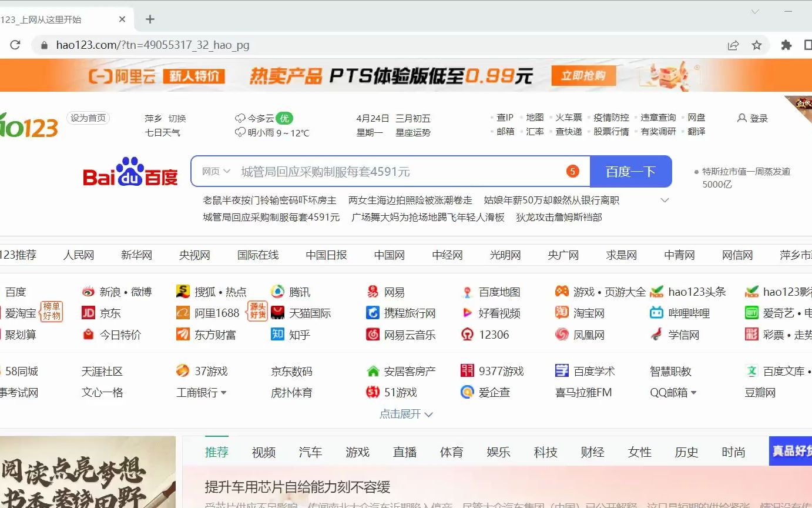This screenshot has width=812, height=508.
Task: Open a new browser tab with plus icon
Action: 150,19
